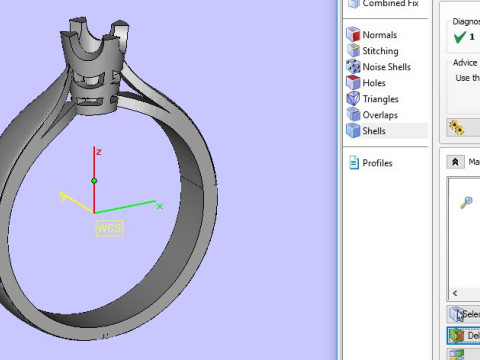Image resolution: width=480 pixels, height=360 pixels.
Task: Click the Stitching label
Action: [380, 51]
